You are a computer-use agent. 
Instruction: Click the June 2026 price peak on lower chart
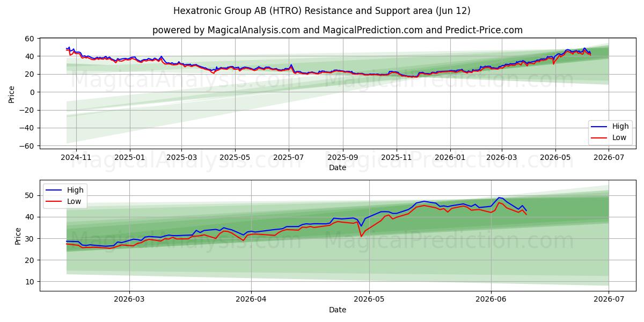tap(499, 197)
